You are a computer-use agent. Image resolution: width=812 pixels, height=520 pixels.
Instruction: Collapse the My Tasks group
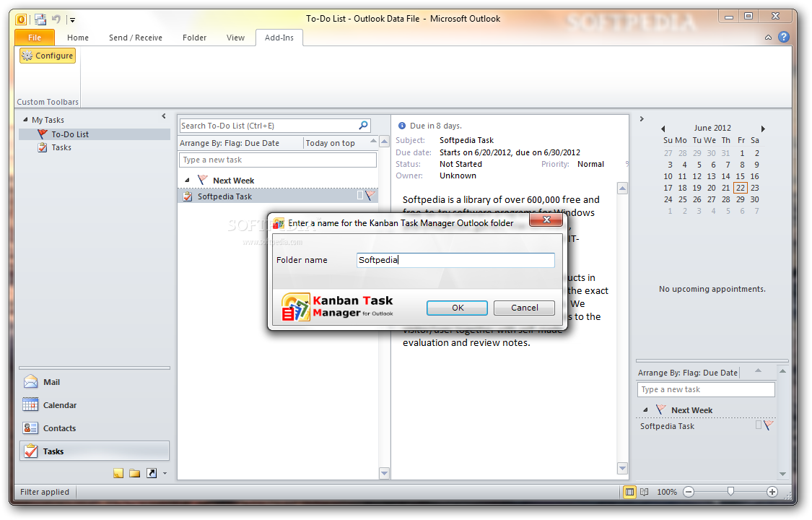click(25, 120)
